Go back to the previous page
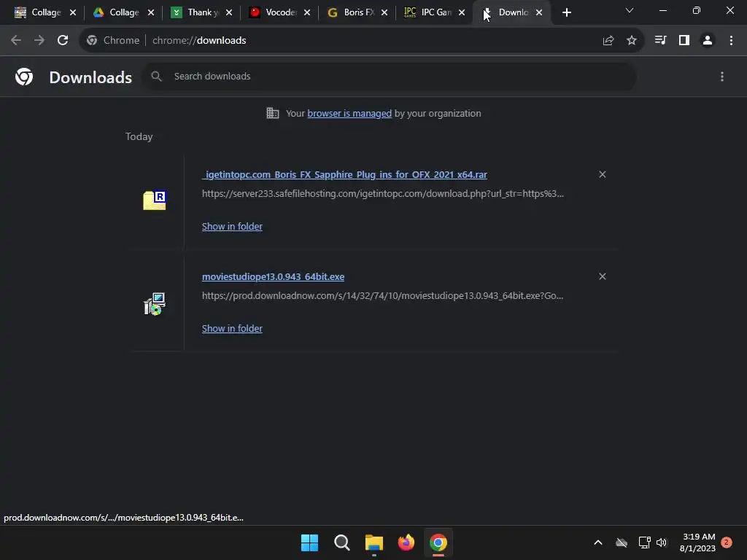The height and width of the screenshot is (560, 747). (x=16, y=41)
